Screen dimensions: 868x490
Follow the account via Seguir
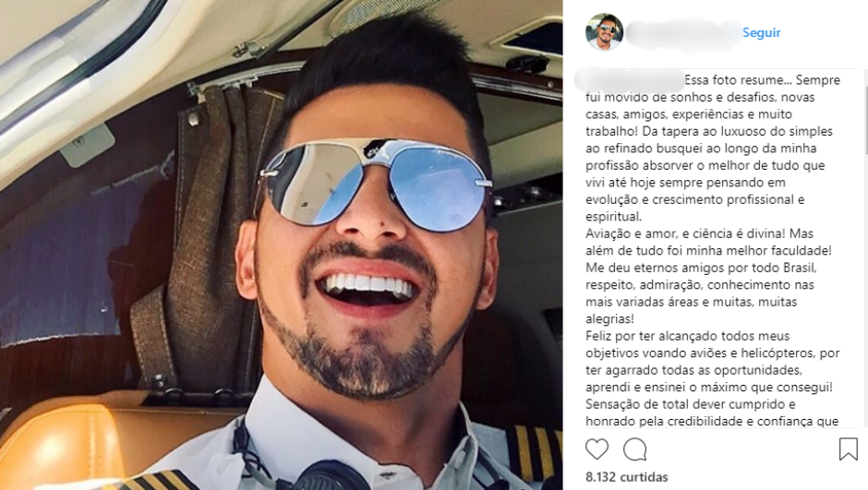[x=761, y=32]
